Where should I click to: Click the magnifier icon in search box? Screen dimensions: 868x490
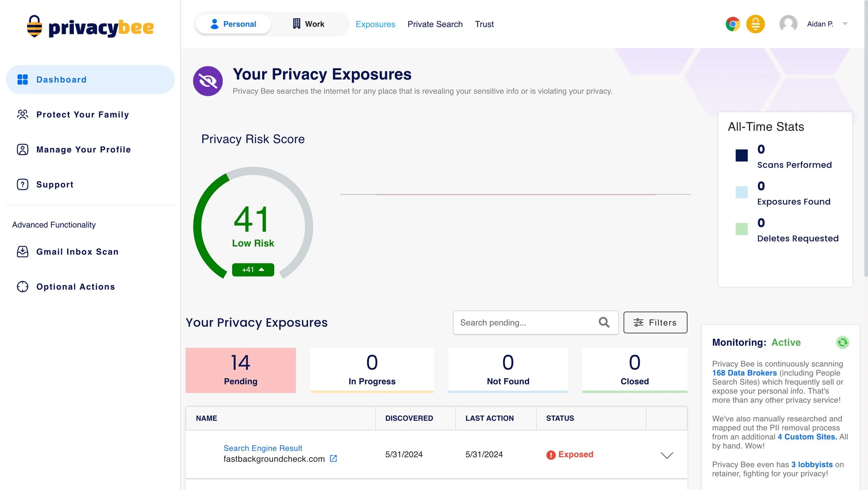click(604, 323)
